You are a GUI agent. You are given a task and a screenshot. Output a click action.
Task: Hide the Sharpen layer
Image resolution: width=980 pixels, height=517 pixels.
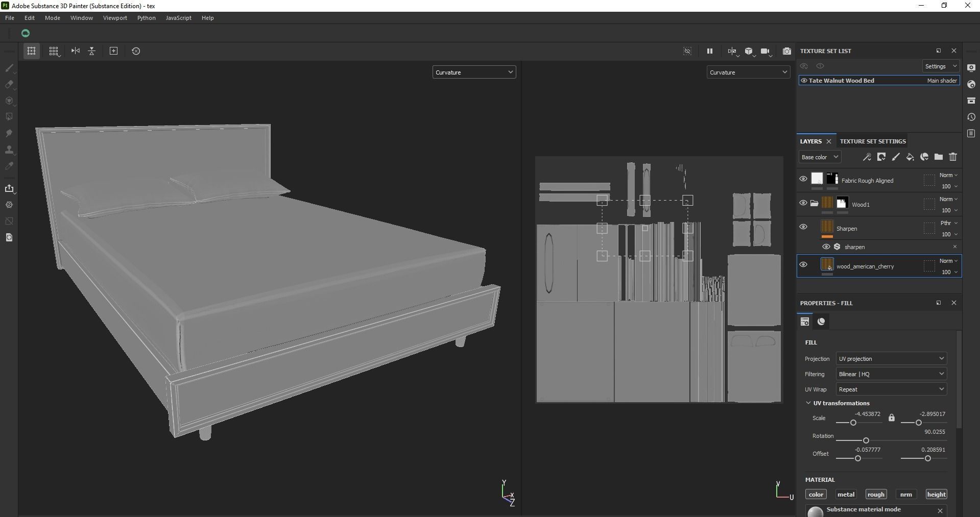[803, 227]
